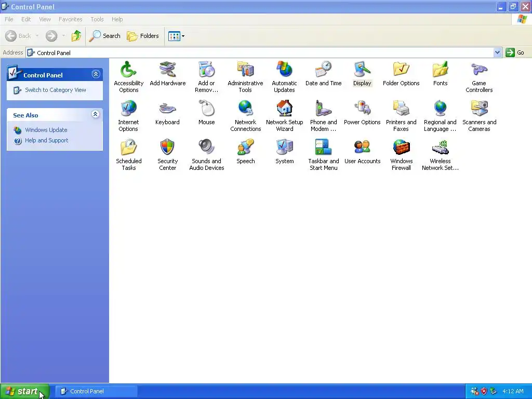Open System properties icon
This screenshot has width=532, height=399.
[284, 152]
